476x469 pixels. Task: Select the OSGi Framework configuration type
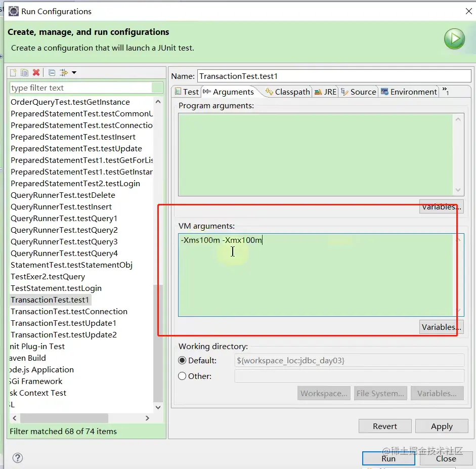[x=36, y=381]
